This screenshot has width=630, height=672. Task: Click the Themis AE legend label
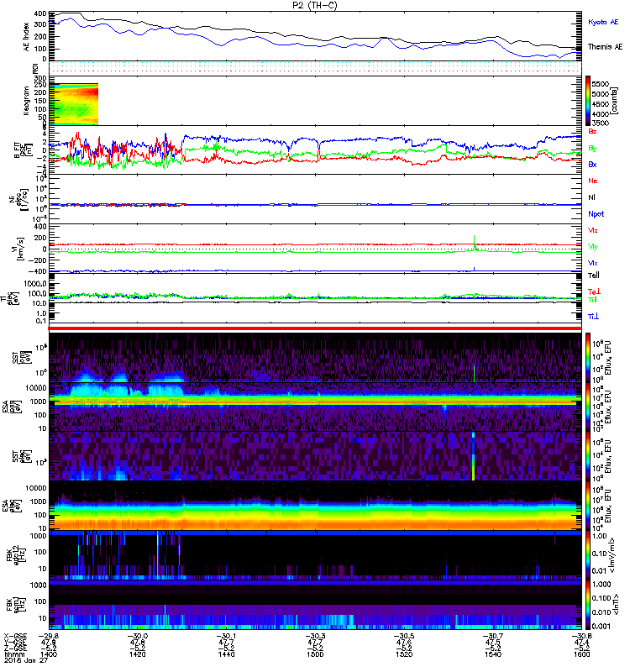[x=605, y=47]
